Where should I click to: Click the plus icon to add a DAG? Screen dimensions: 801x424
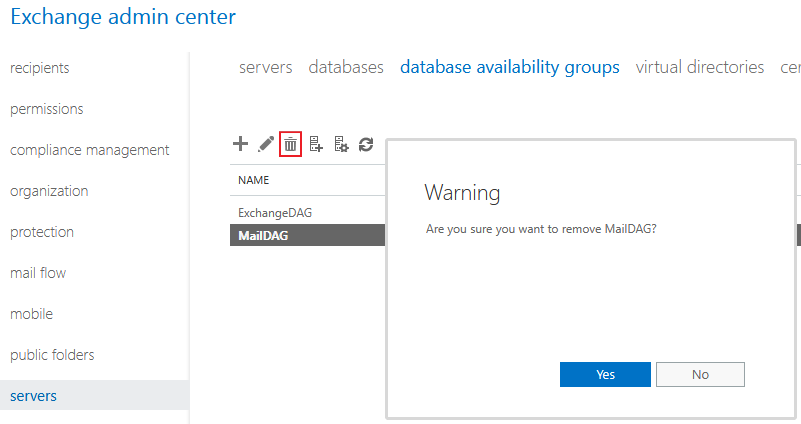(x=240, y=144)
